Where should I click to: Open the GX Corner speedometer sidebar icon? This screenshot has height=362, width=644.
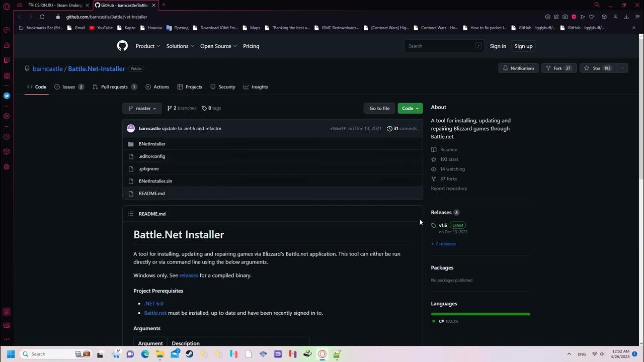7,30
